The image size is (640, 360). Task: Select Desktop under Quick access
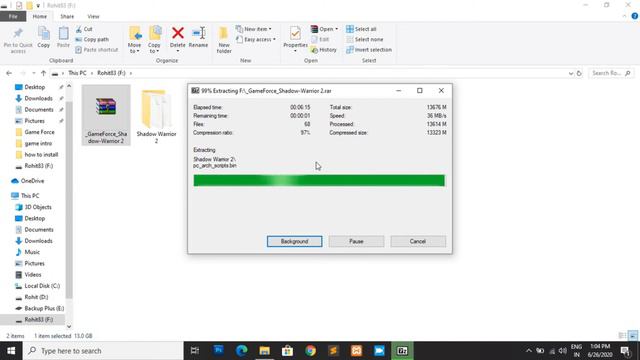pos(35,87)
